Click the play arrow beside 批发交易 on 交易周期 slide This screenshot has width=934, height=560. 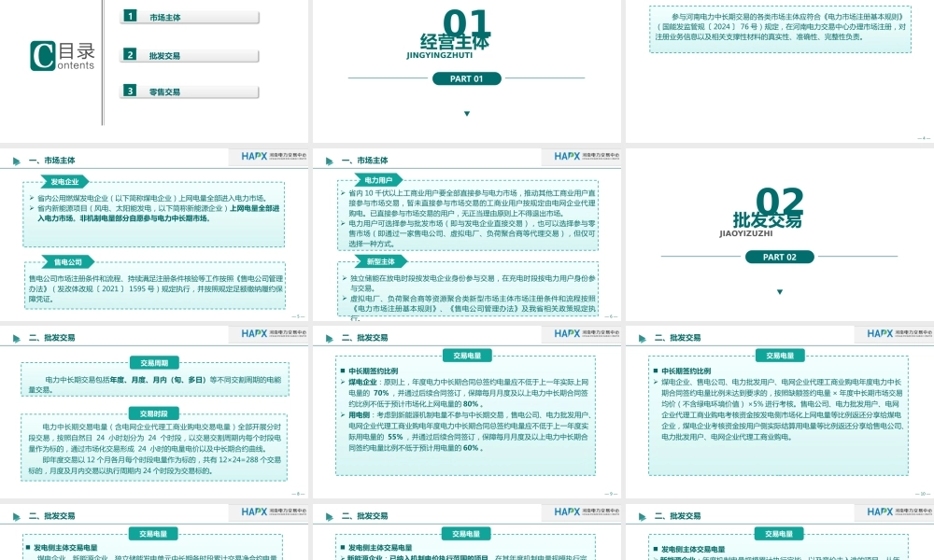click(16, 338)
